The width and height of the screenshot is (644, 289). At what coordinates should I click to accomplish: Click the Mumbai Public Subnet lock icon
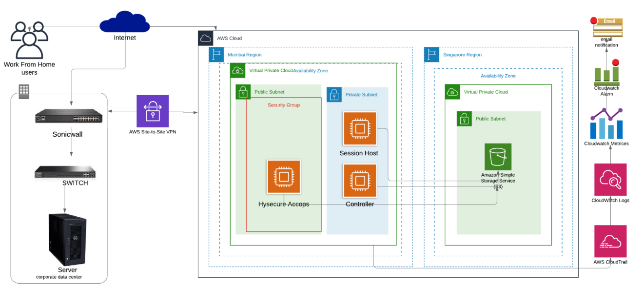(243, 92)
